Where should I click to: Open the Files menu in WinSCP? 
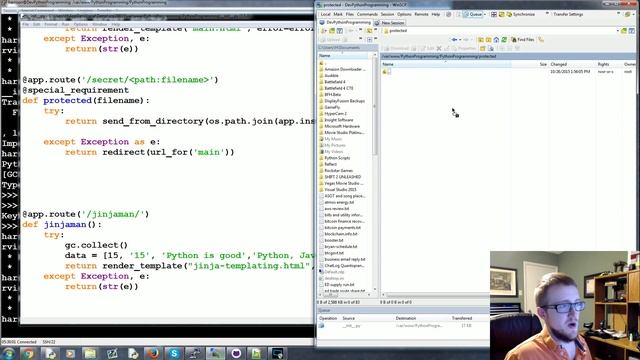tap(350, 14)
